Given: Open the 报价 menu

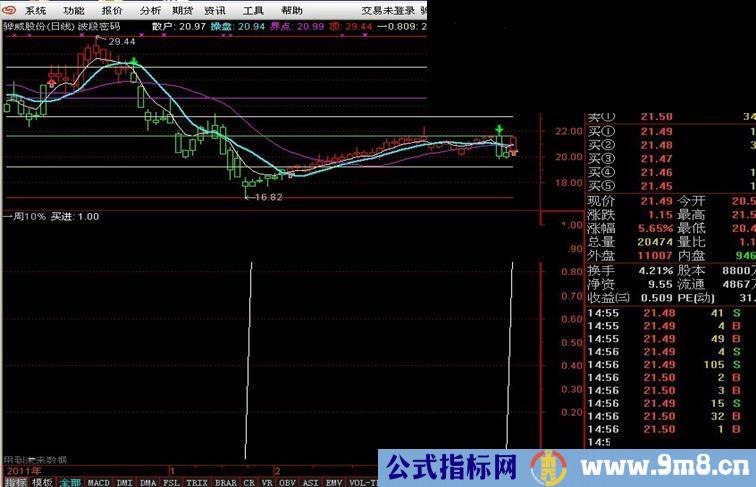Looking at the screenshot, I should (112, 9).
